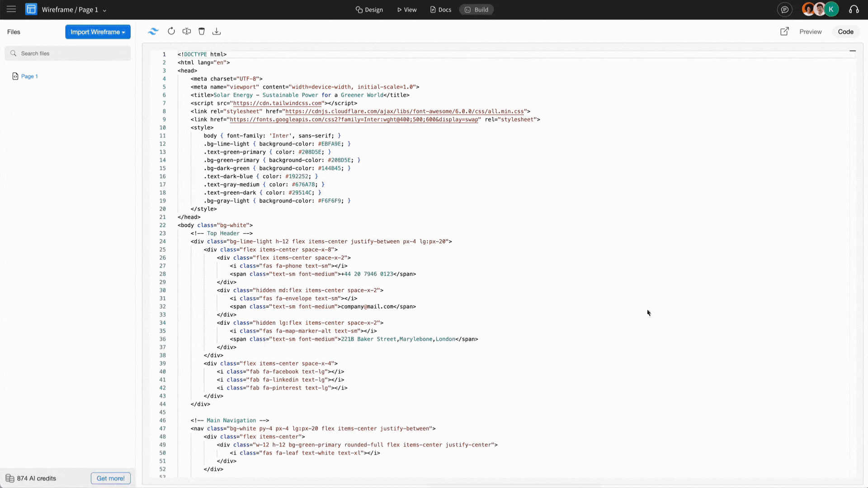Open the comments chat bubble icon

785,9
